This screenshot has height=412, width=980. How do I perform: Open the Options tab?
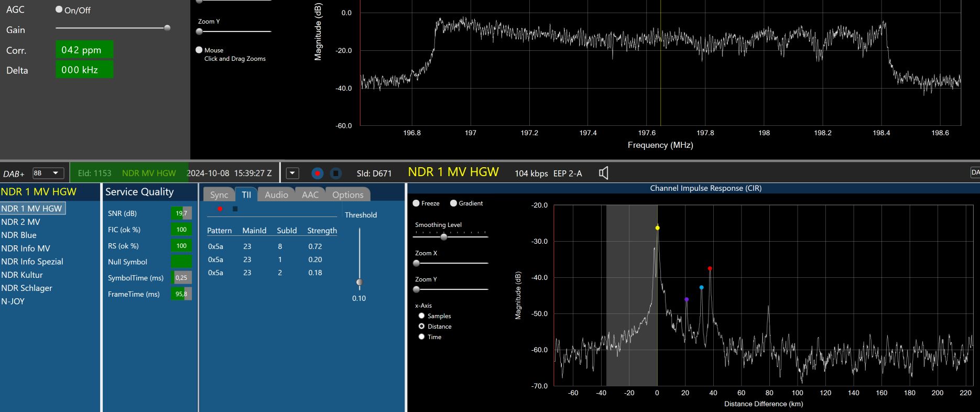click(347, 194)
